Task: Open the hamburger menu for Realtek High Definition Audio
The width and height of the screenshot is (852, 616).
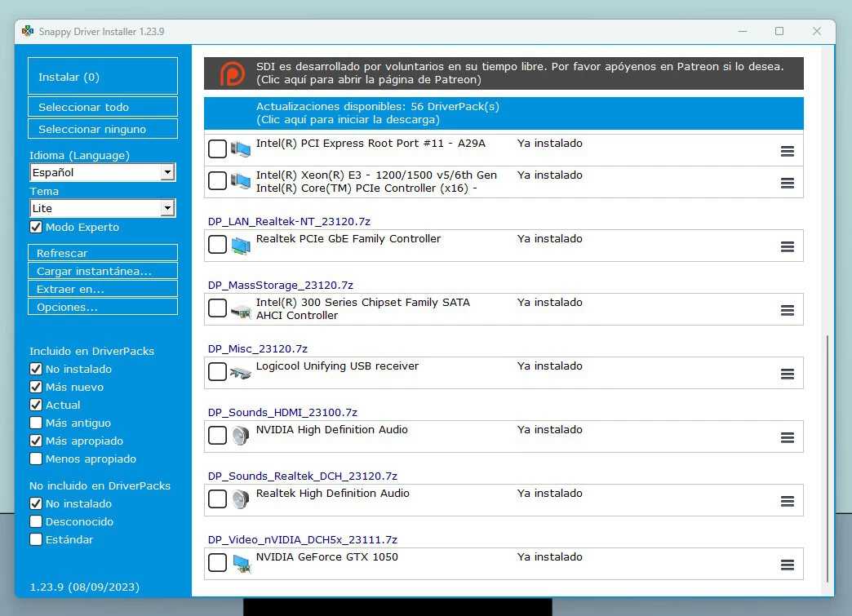Action: point(787,499)
